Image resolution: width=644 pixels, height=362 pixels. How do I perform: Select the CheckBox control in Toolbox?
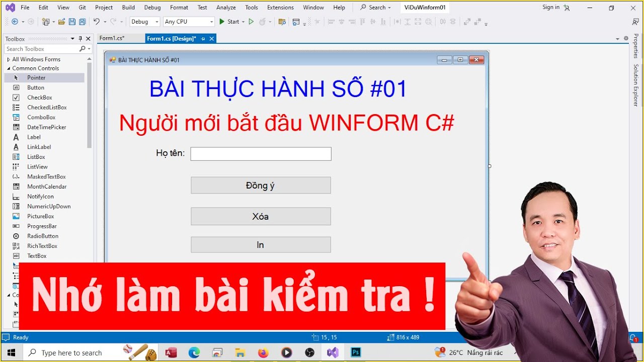[x=39, y=98]
